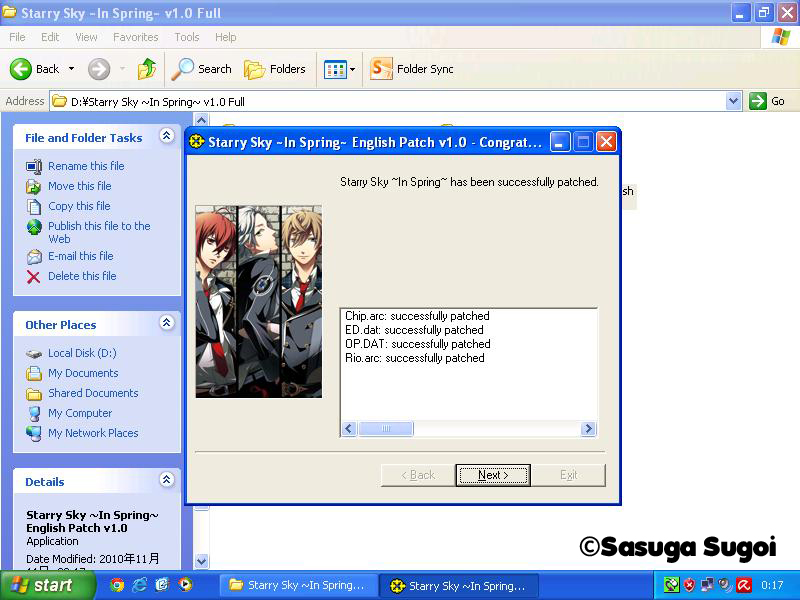800x600 pixels.
Task: Switch to Starry Sky patch taskbar button
Action: click(458, 585)
